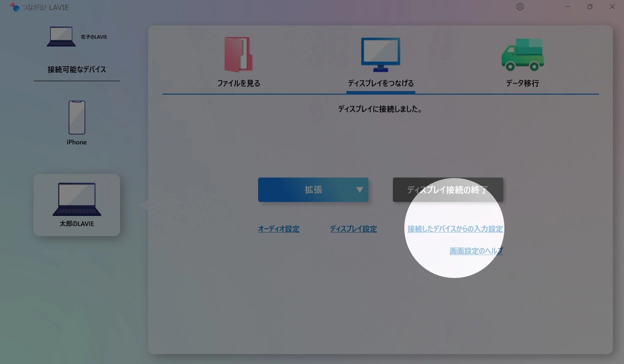Select the 花子のLAVIE laptop icon
Image resolution: width=624 pixels, height=364 pixels.
pos(61,36)
